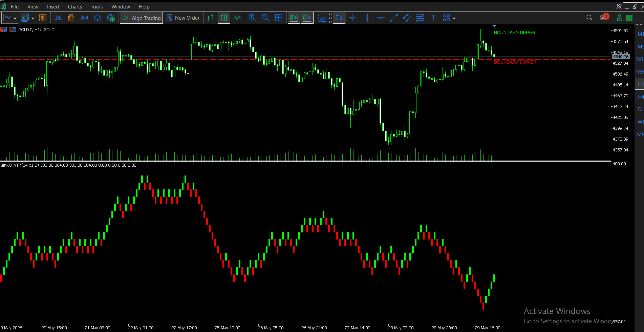Image resolution: width=644 pixels, height=332 pixels.
Task: Click the current price label 4540.36
Action: point(621,57)
